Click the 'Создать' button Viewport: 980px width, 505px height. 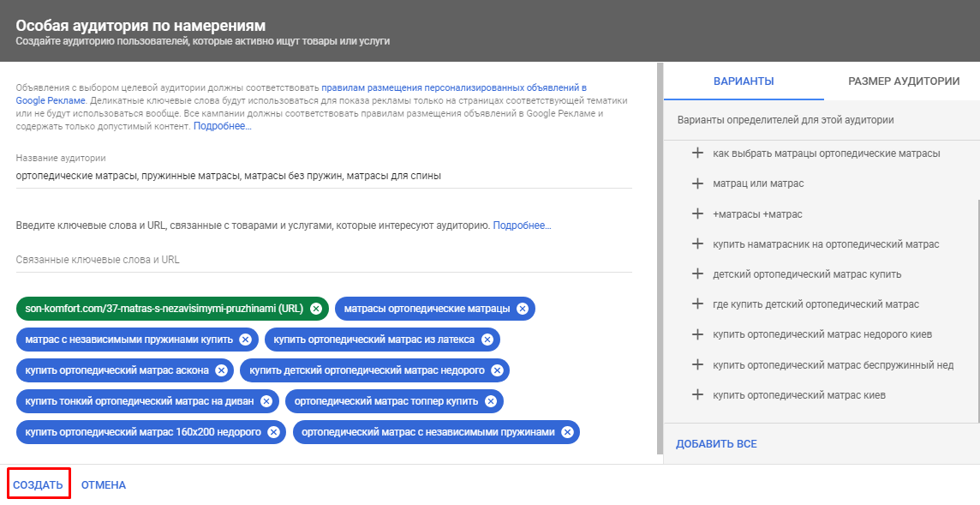(39, 485)
